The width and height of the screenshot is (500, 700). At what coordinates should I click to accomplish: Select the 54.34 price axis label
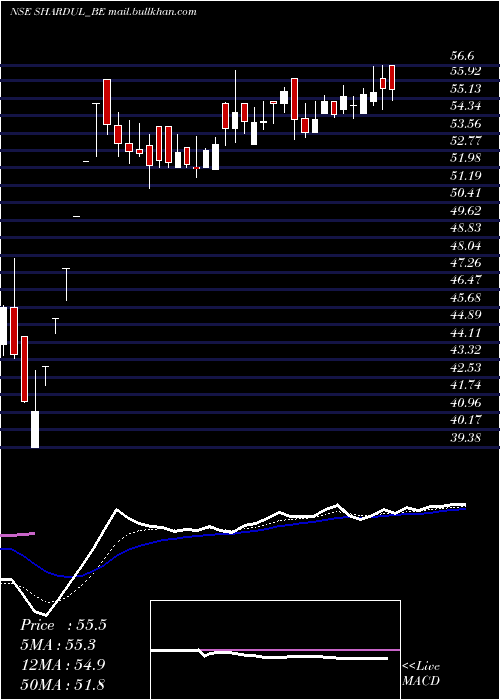coord(466,106)
